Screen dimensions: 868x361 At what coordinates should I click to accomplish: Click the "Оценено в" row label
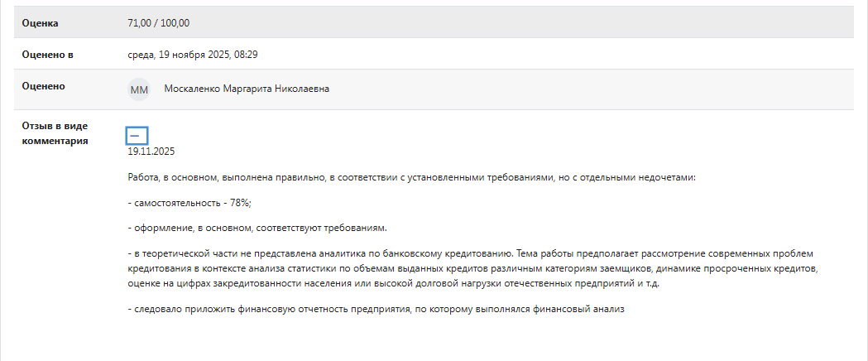click(47, 55)
